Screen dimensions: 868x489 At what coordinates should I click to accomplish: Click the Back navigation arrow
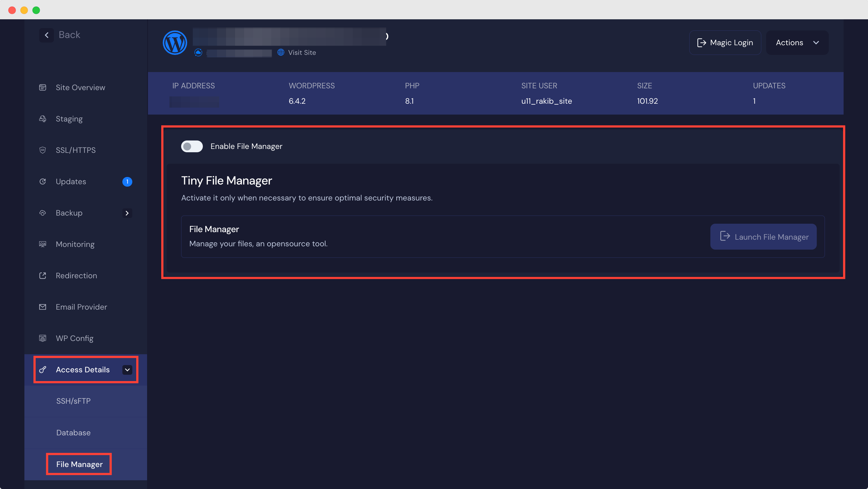pyautogui.click(x=46, y=35)
